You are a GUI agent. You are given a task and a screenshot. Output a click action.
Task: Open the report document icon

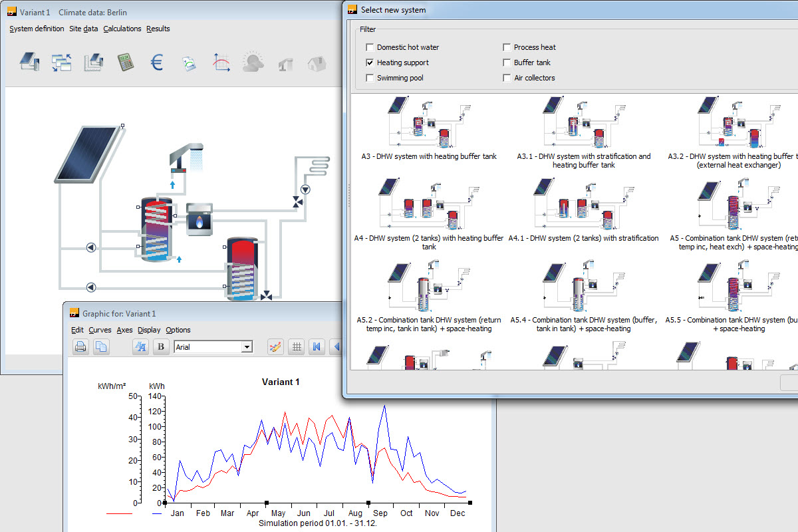coord(188,63)
